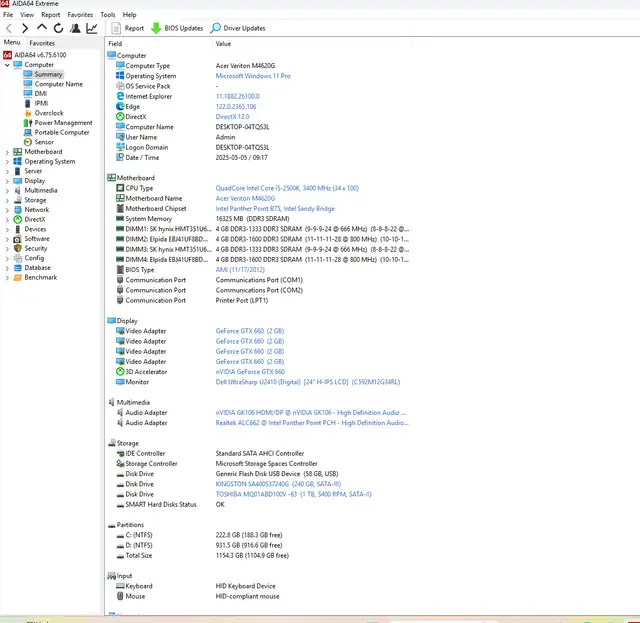This screenshot has width=640, height=623.
Task: Click the Portable Computer icon
Action: 28,132
